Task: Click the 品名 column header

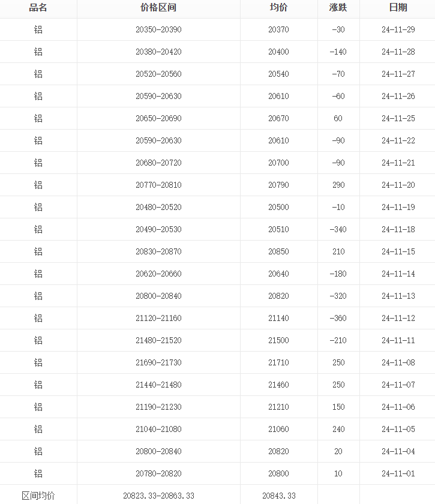Action: 38,8
